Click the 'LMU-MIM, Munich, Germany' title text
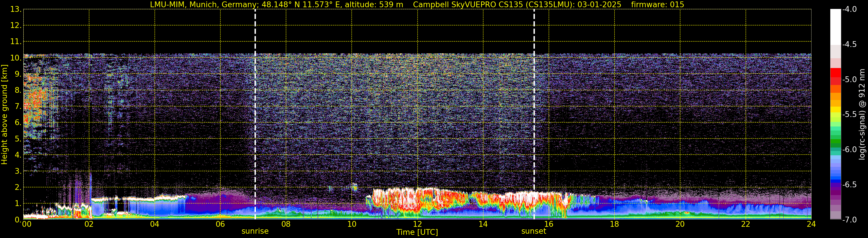 coord(204,4)
